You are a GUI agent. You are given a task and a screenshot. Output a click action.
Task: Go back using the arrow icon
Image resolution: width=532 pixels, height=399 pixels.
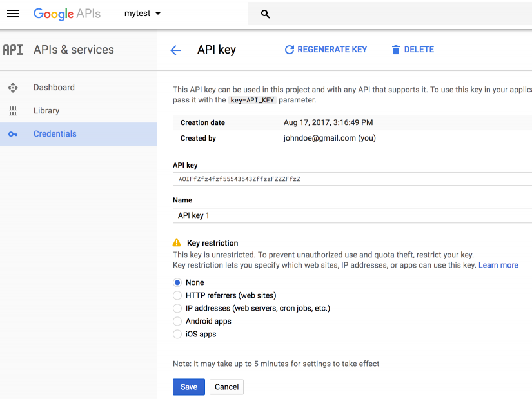(x=175, y=50)
